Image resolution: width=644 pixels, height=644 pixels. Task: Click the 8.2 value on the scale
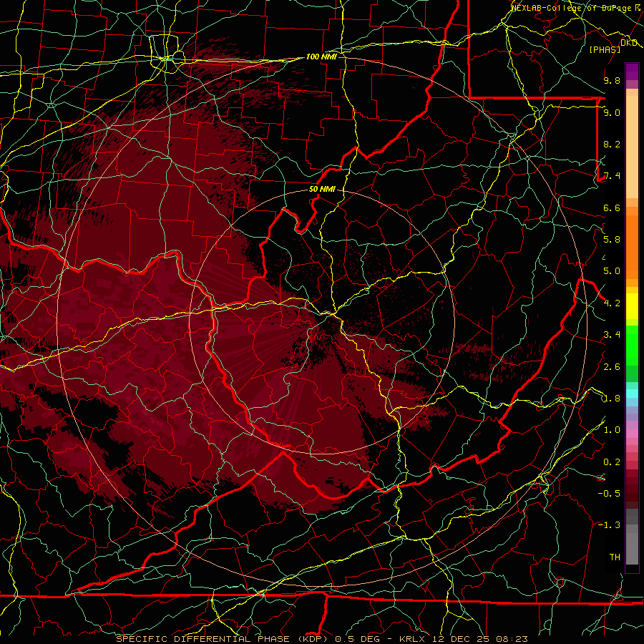(x=612, y=144)
